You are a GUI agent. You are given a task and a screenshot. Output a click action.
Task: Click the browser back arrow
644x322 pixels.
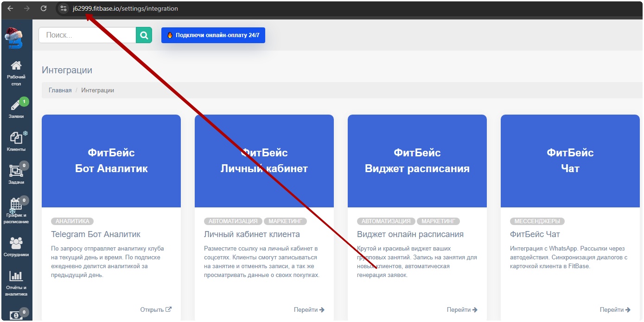pyautogui.click(x=10, y=8)
